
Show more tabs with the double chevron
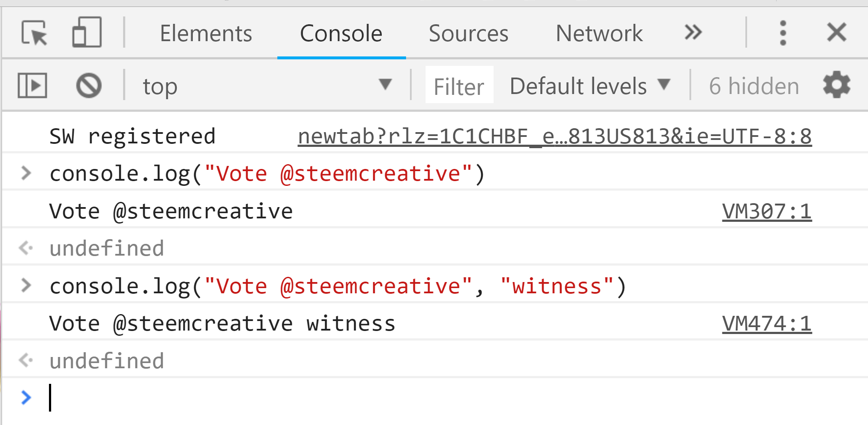click(x=693, y=32)
